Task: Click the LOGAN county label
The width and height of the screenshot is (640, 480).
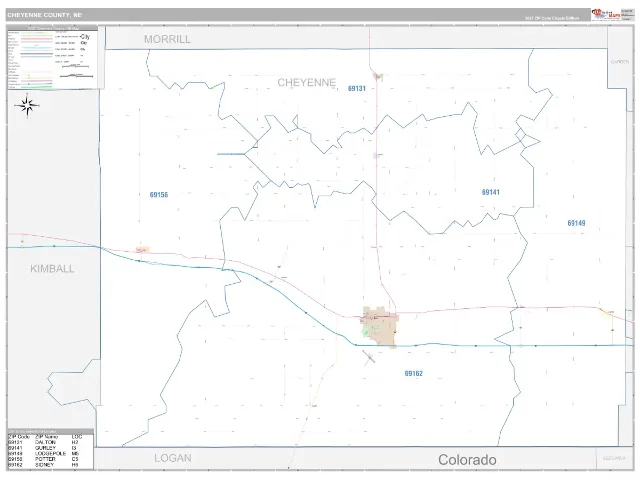Action: (x=173, y=458)
